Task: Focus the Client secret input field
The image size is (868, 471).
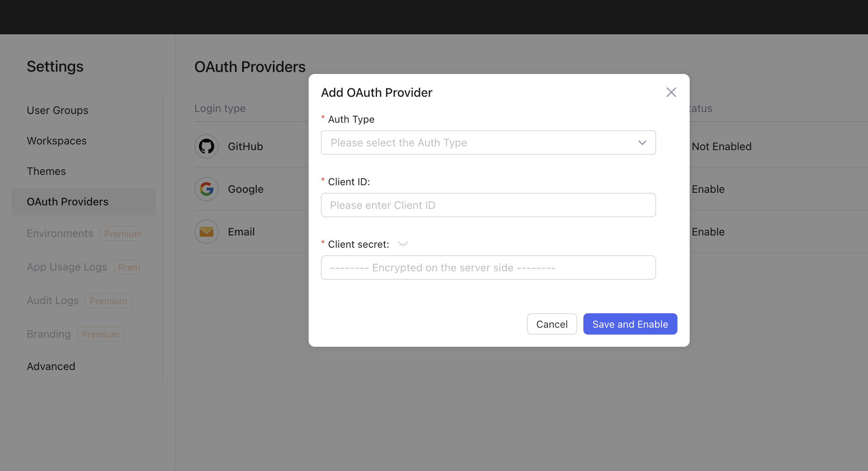Action: [488, 268]
